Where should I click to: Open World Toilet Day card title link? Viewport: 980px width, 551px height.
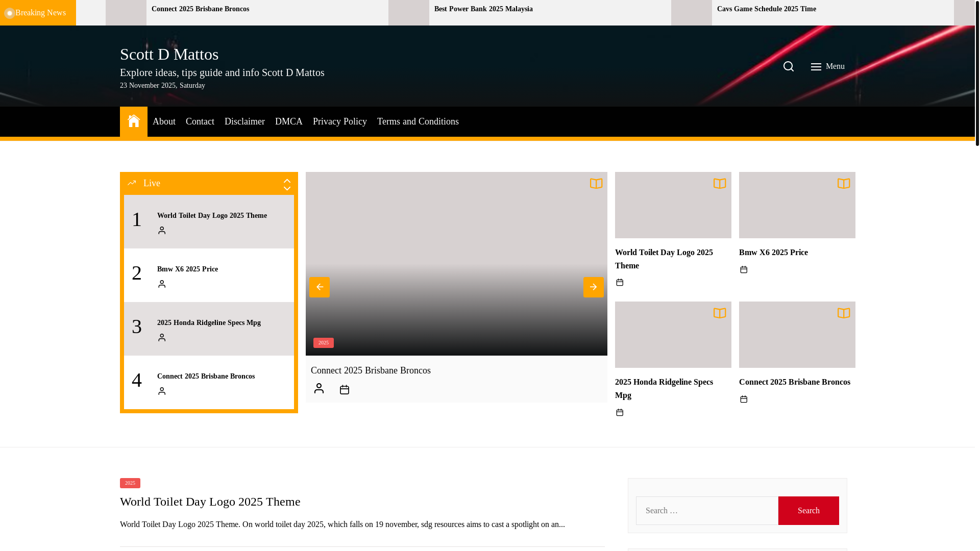(x=664, y=259)
